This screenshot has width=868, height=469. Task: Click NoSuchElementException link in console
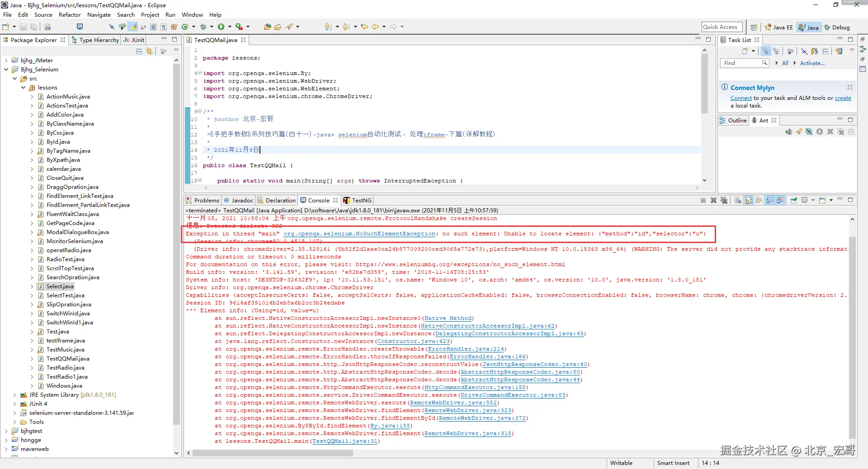coord(359,234)
